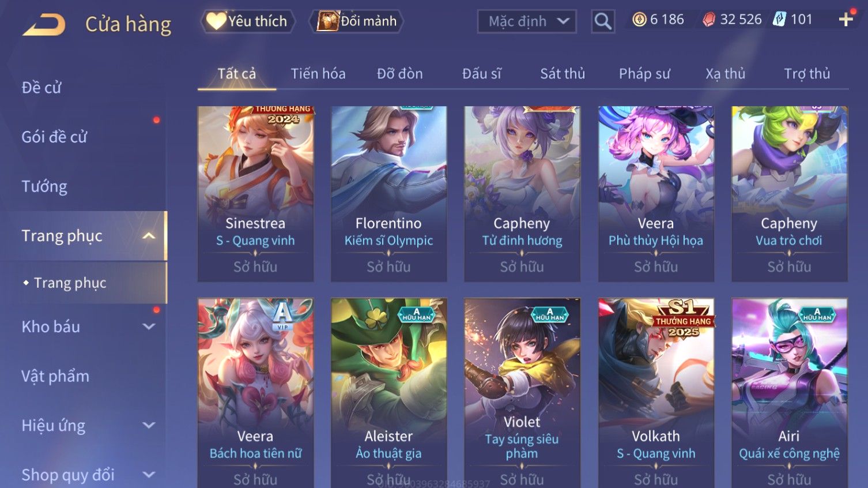Open Yêu thích heart favorites
The height and width of the screenshot is (488, 868).
(248, 21)
